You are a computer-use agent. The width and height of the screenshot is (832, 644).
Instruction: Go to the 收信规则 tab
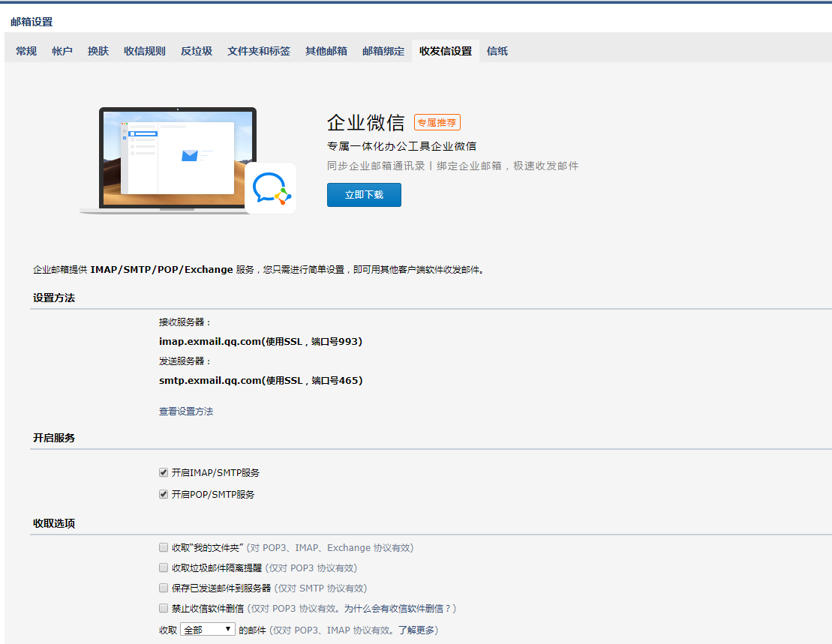(144, 50)
